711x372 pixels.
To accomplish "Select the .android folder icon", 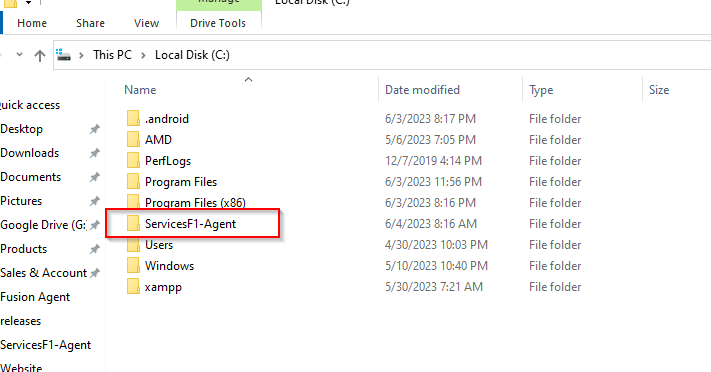I will coord(133,118).
